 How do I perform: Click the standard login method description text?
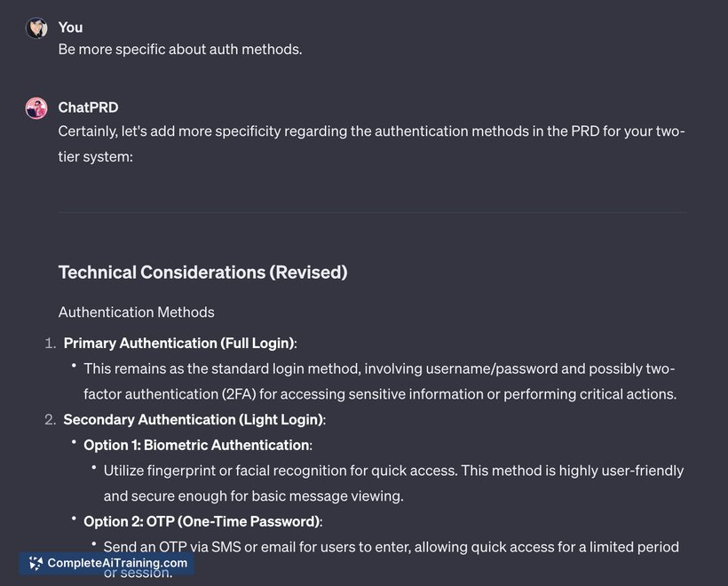pos(380,381)
